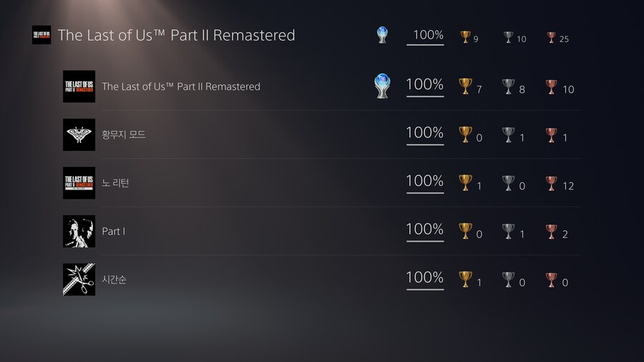Click the 노 리턴 cover thumbnail
This screenshot has width=644, height=362.
click(79, 182)
